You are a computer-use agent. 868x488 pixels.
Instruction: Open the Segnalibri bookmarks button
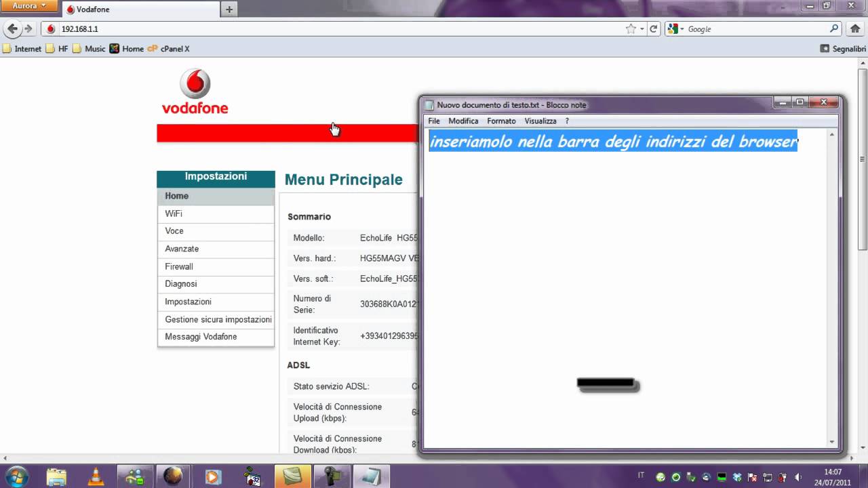(x=843, y=49)
